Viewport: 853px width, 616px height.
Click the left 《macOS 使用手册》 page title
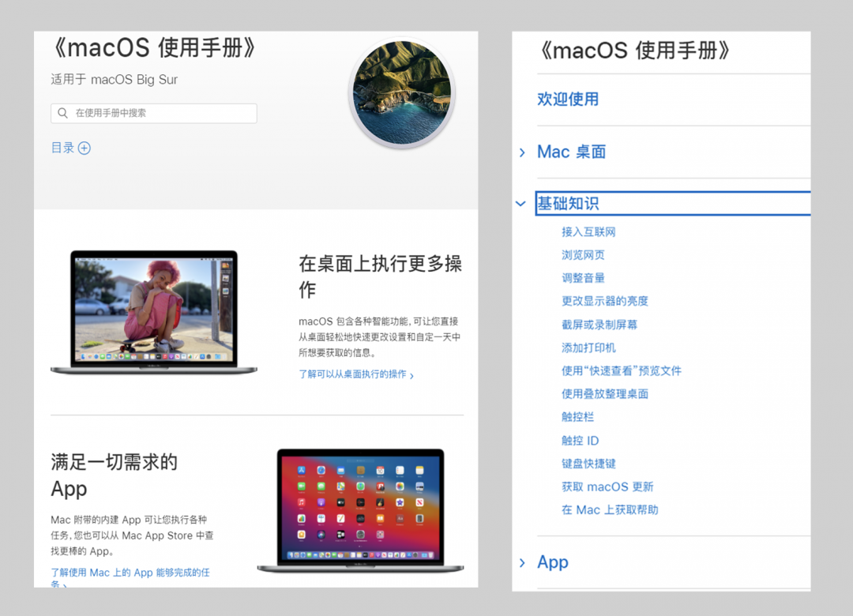pyautogui.click(x=153, y=47)
